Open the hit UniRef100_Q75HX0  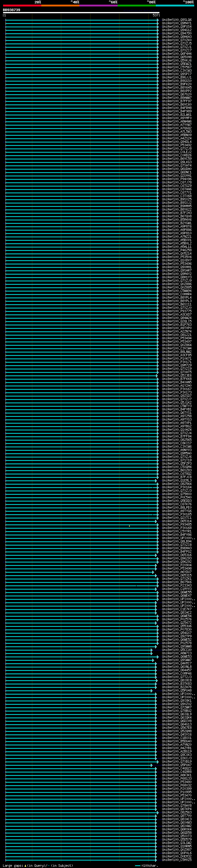[176, 494]
